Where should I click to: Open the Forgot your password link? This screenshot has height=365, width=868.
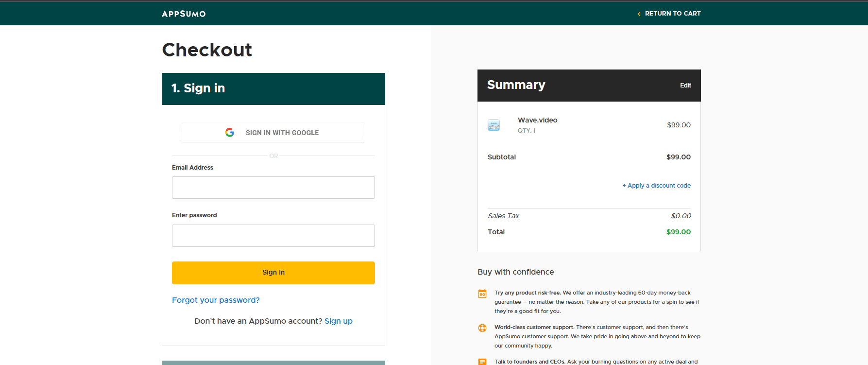point(216,300)
